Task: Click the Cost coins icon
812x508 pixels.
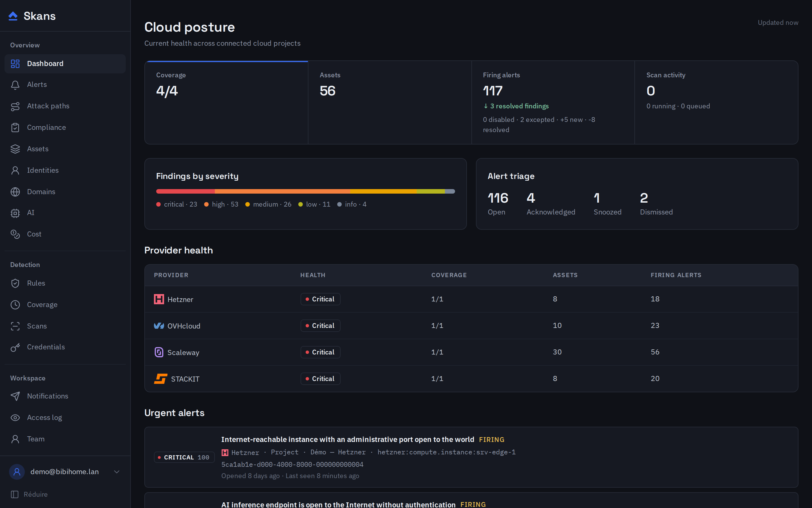Action: click(x=15, y=234)
